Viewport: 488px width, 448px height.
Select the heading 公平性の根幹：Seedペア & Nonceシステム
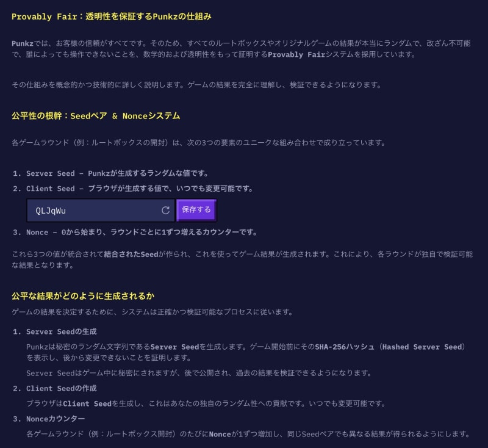click(96, 116)
